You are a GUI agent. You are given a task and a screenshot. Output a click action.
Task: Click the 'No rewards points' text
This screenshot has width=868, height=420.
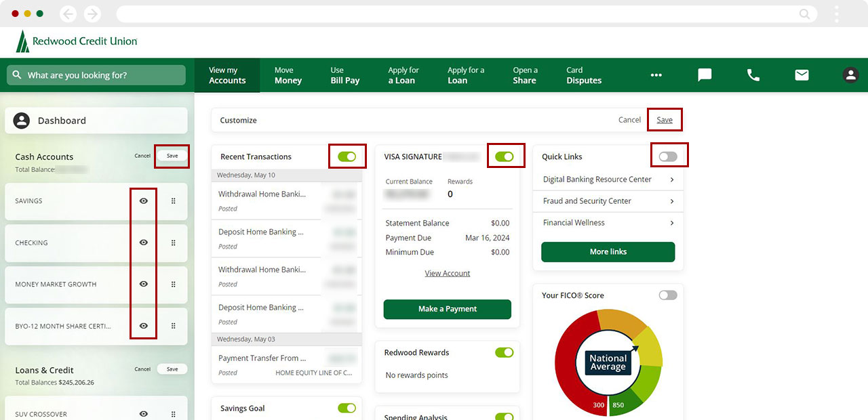tap(417, 375)
